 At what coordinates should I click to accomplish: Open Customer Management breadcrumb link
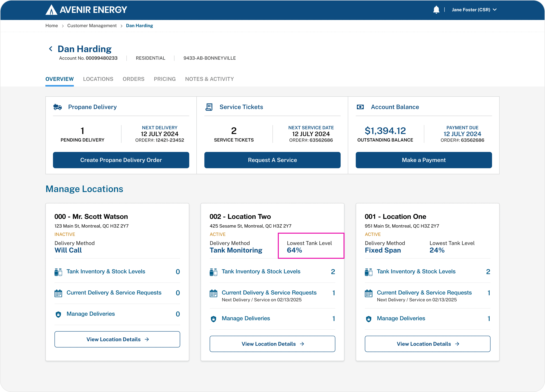pos(92,26)
